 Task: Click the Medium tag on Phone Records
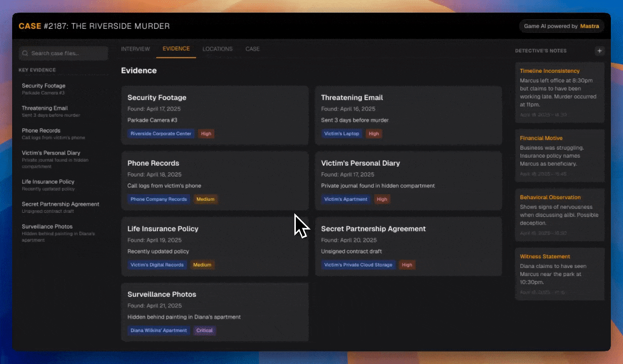(x=205, y=199)
